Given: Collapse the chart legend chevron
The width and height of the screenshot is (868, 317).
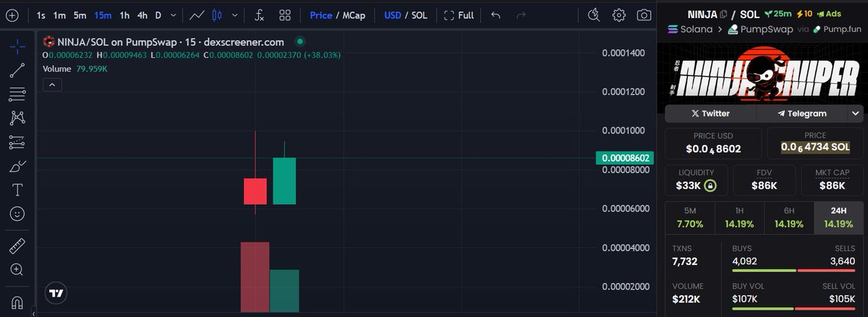Looking at the screenshot, I should [x=51, y=85].
